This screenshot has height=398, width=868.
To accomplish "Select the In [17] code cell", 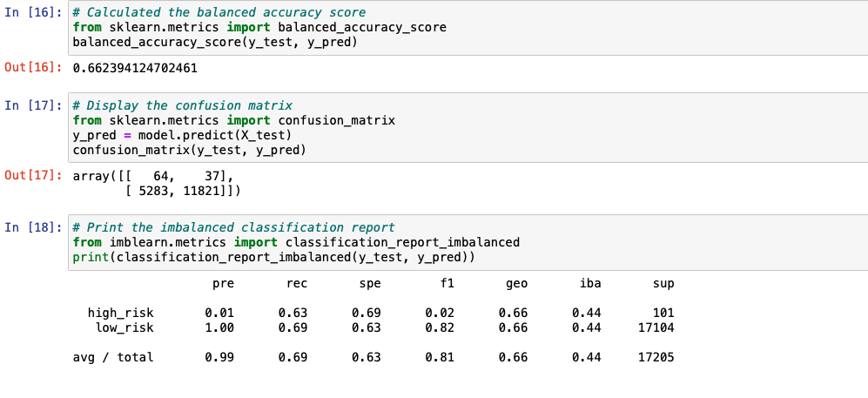I will [468, 127].
